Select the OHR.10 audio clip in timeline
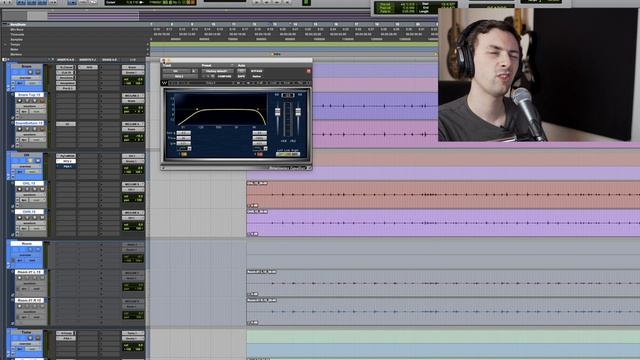Viewport: 640px width, 360px height. coord(443,223)
